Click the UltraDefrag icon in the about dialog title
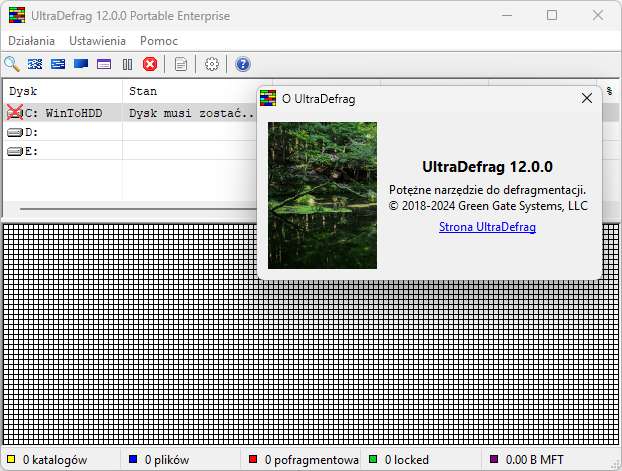 click(x=268, y=98)
